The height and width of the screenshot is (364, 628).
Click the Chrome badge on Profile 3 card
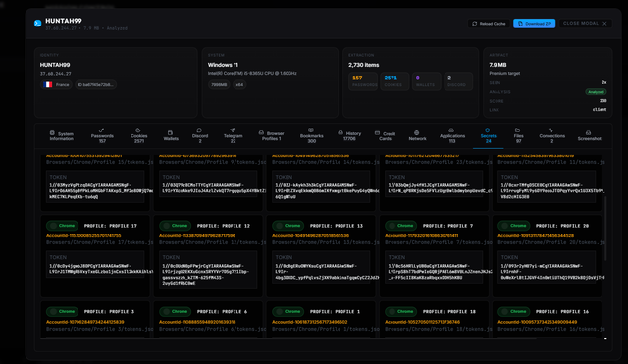click(62, 312)
